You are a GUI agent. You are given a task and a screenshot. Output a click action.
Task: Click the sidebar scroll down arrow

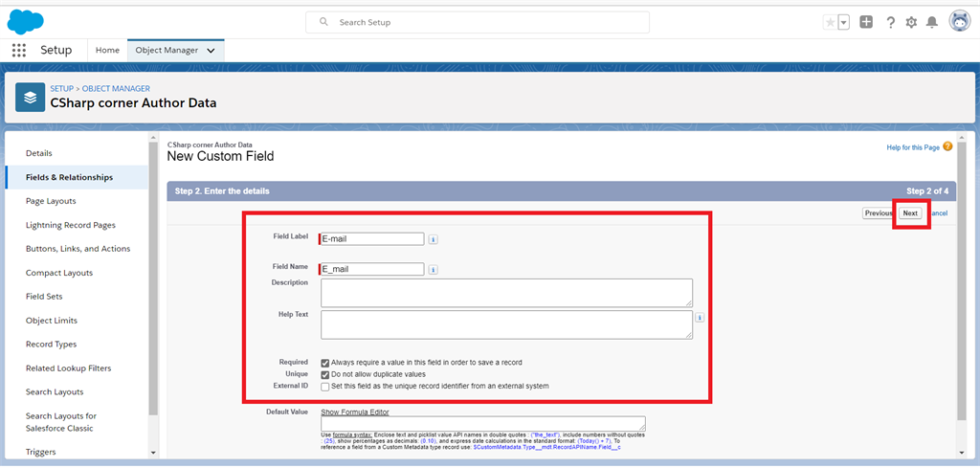153,453
